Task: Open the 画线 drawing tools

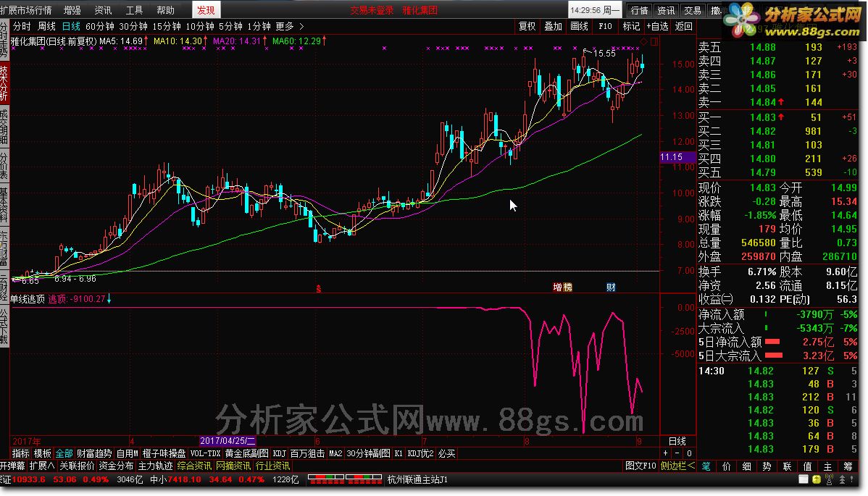Action: click(x=579, y=26)
